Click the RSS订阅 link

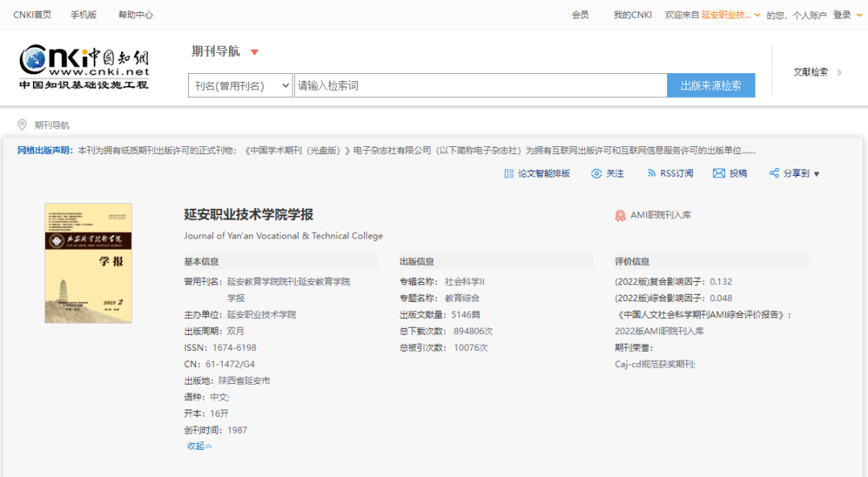pyautogui.click(x=677, y=173)
